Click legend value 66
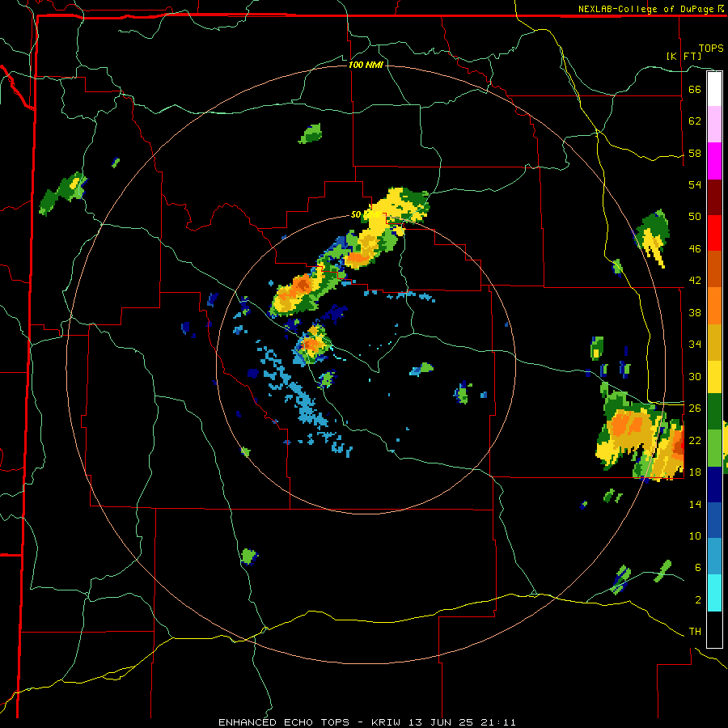 (x=695, y=89)
